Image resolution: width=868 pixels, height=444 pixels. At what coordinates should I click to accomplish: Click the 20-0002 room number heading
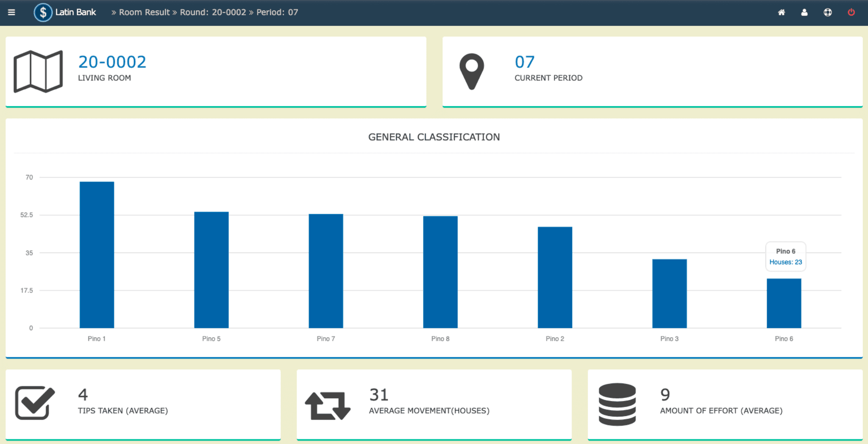pos(112,62)
